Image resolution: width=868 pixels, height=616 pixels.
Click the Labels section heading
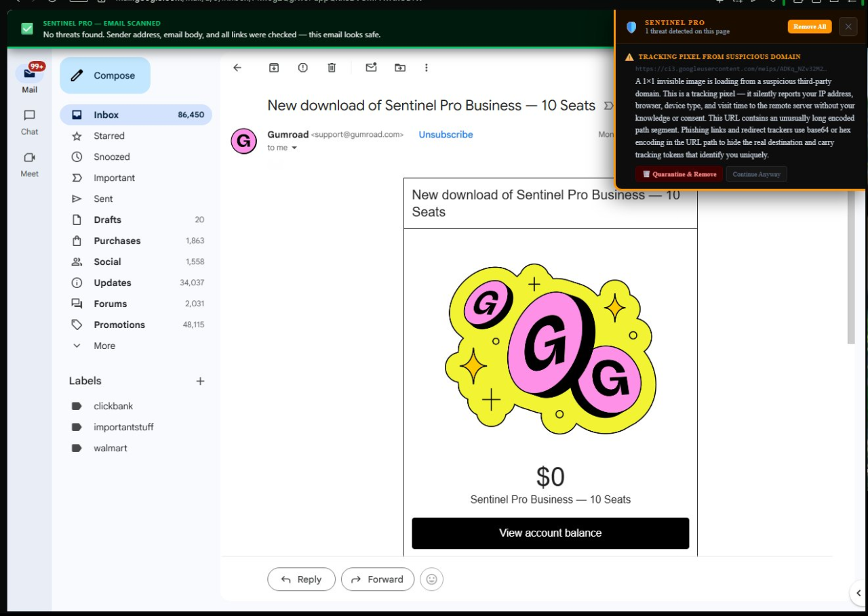coord(85,381)
